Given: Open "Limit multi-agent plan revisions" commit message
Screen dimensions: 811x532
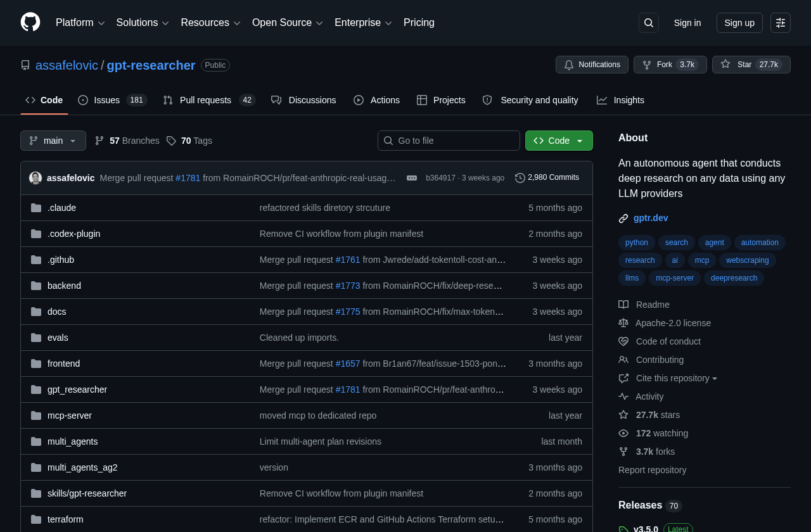Looking at the screenshot, I should click(x=321, y=441).
